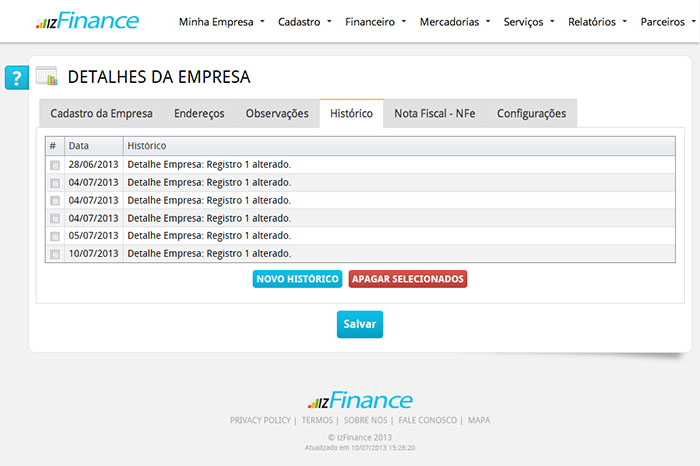
Task: Open the Cadastro menu in the navbar
Action: pyautogui.click(x=305, y=21)
